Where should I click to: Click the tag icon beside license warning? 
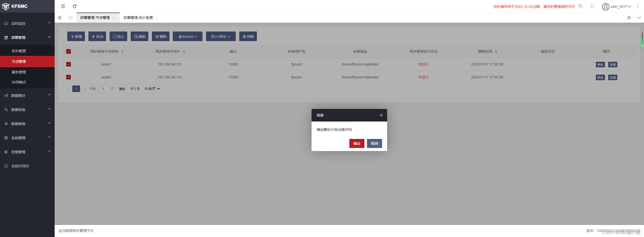[581, 6]
